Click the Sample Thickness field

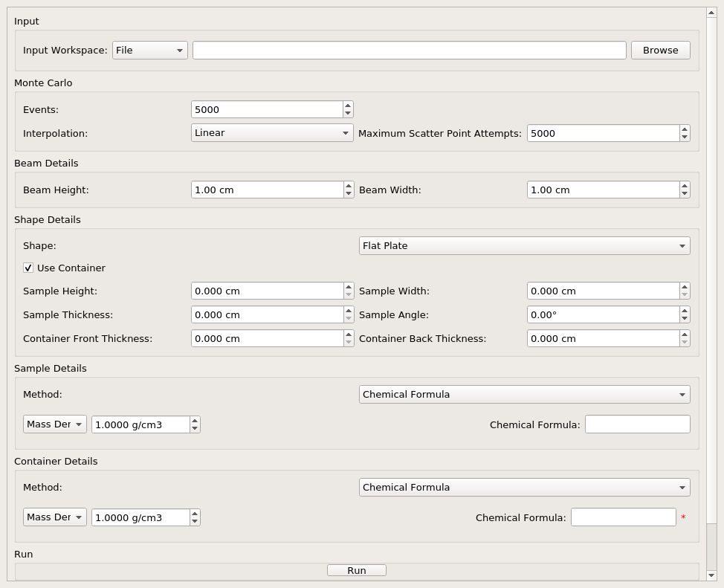(268, 314)
